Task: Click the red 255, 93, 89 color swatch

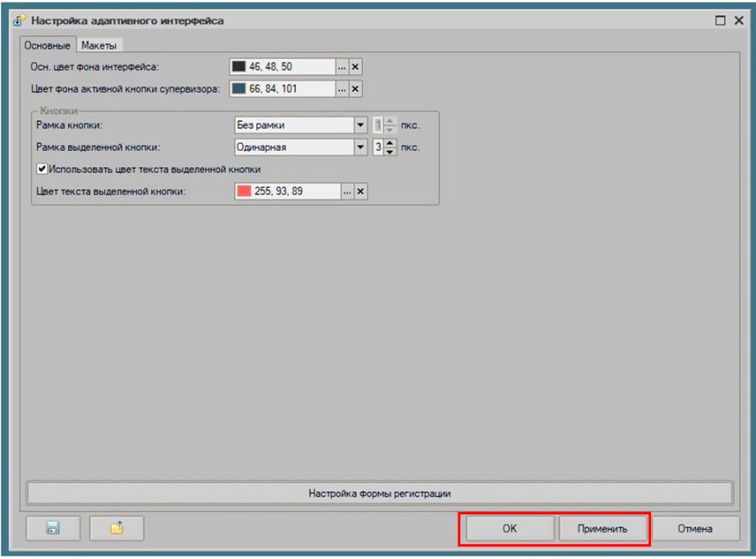Action: pos(244,191)
